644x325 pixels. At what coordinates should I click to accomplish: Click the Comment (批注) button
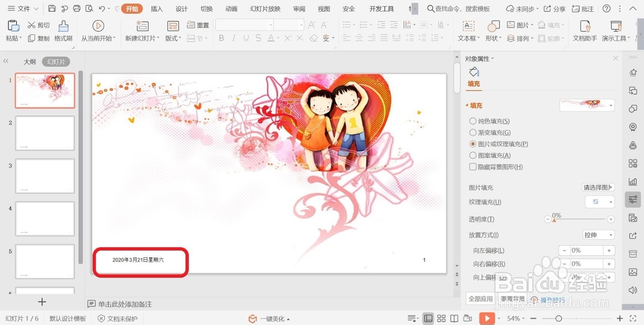583,8
